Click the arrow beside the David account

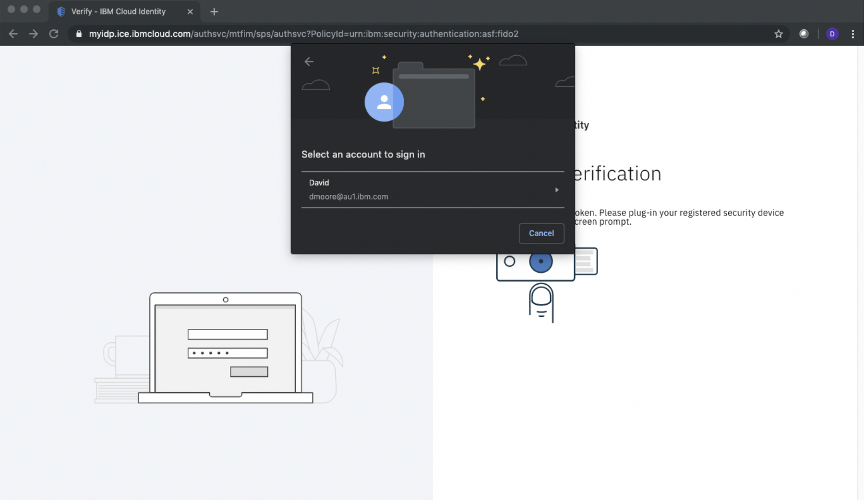557,190
